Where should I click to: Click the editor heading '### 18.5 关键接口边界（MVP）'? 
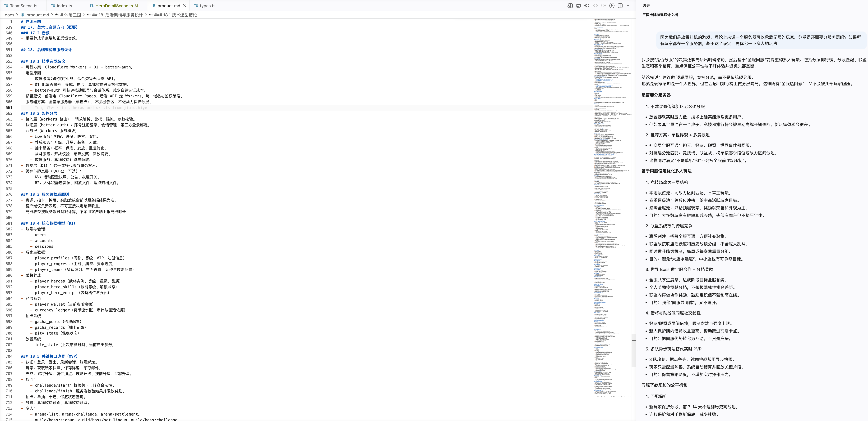pos(49,356)
